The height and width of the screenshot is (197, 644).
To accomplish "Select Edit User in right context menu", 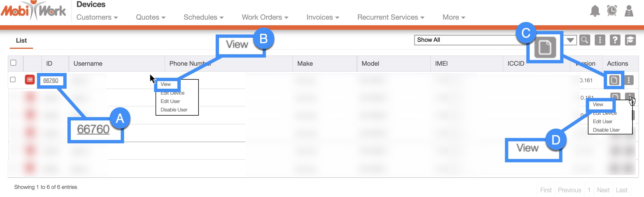I will (603, 122).
